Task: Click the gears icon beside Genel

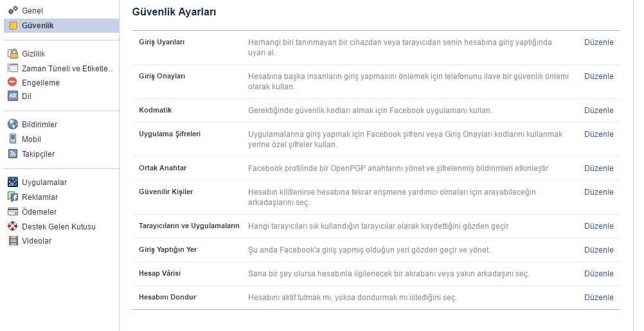Action: click(13, 10)
